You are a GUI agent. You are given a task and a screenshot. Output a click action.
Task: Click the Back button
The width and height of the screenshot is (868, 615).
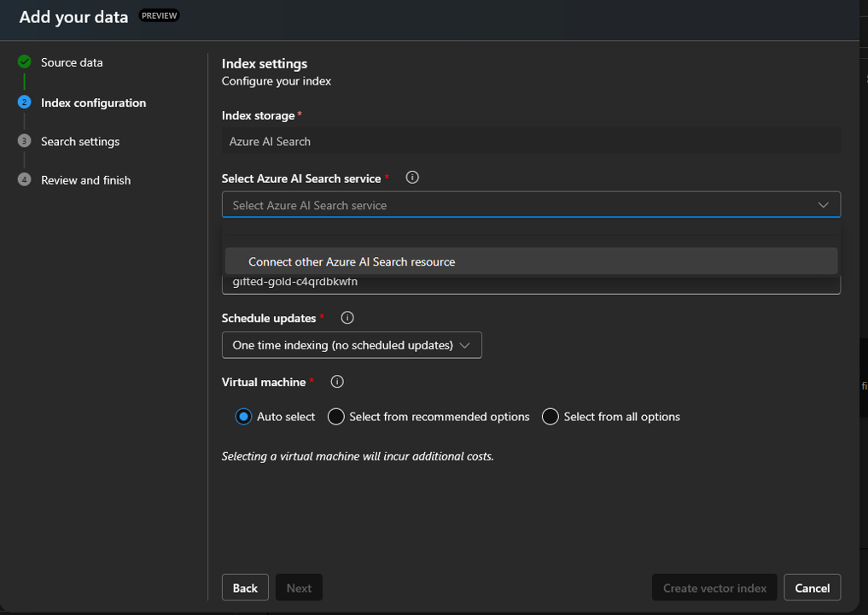[x=245, y=587]
